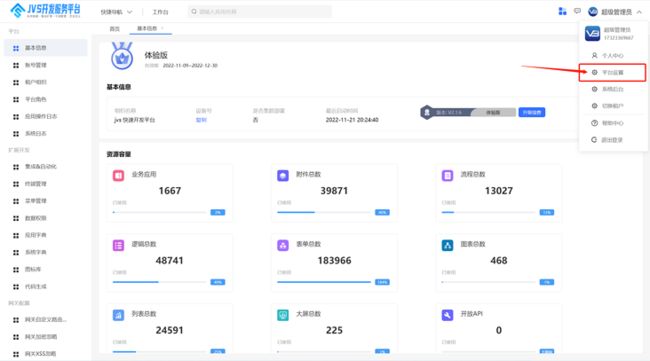The image size is (650, 361).
Task: Click the 超级管理员 avatar in the top bar
Action: pyautogui.click(x=593, y=12)
